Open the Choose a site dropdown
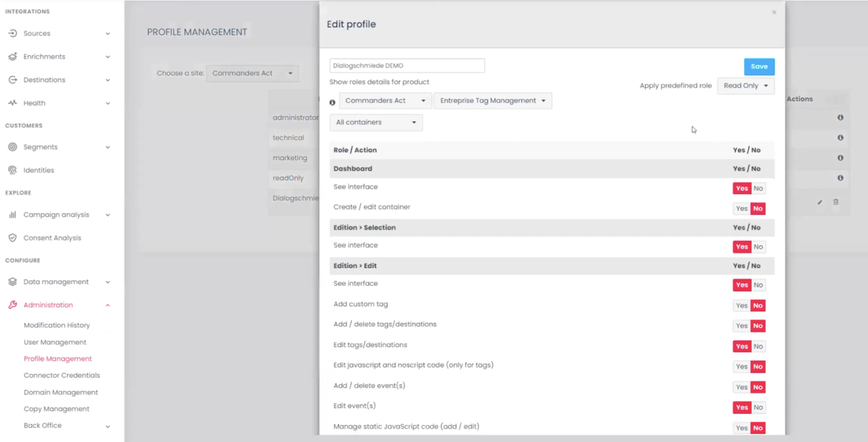The height and width of the screenshot is (442, 868). (252, 73)
